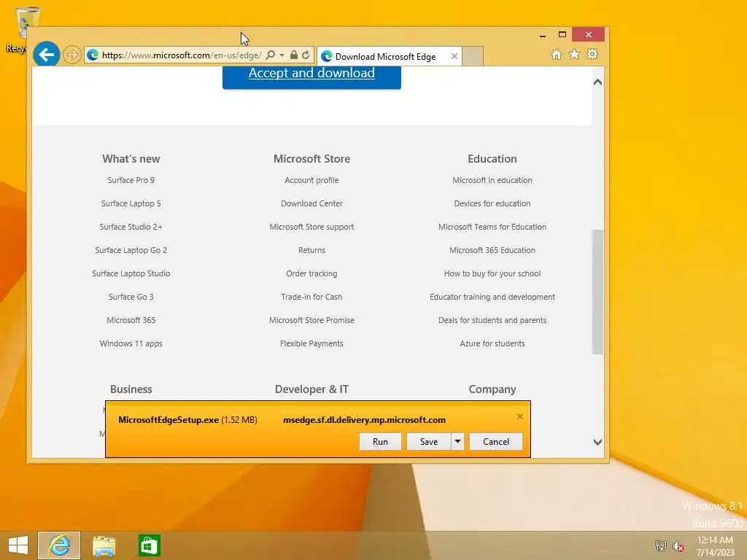Screen dimensions: 747x560
Task: Open the Download Center link
Action: tap(311, 203)
